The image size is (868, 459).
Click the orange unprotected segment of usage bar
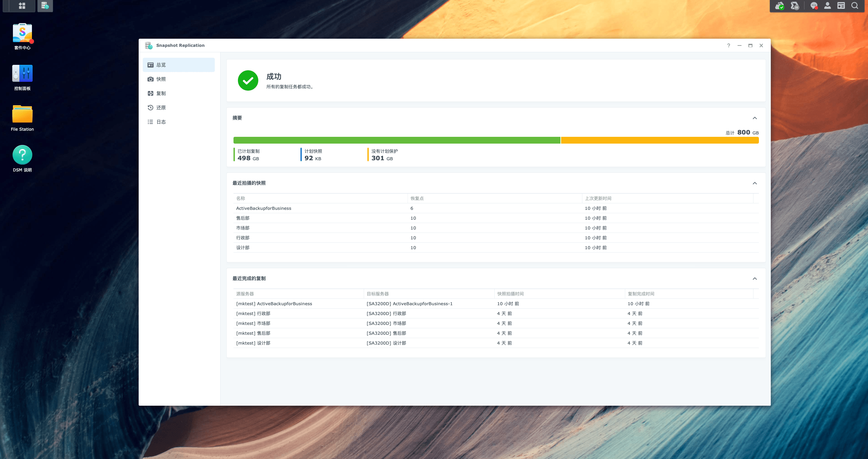click(x=659, y=141)
